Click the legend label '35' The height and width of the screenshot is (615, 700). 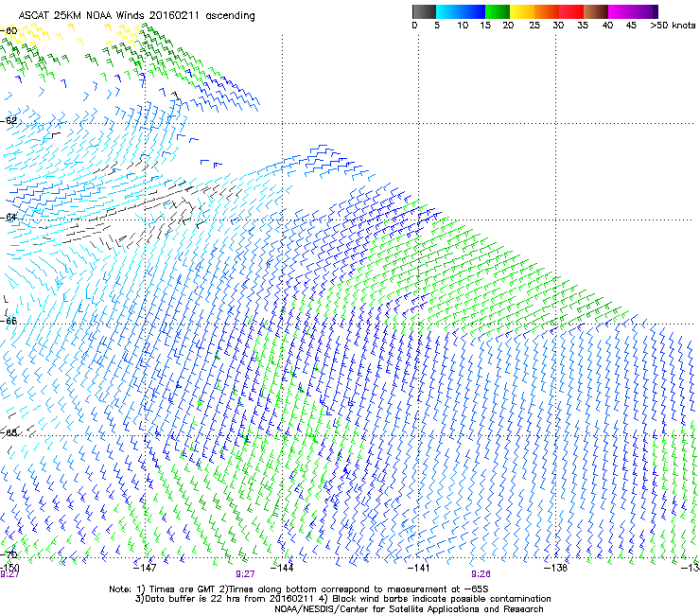click(x=583, y=26)
